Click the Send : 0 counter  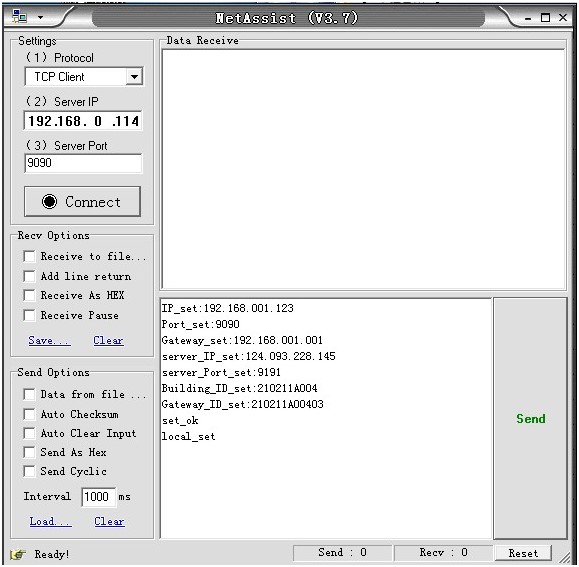pos(342,553)
